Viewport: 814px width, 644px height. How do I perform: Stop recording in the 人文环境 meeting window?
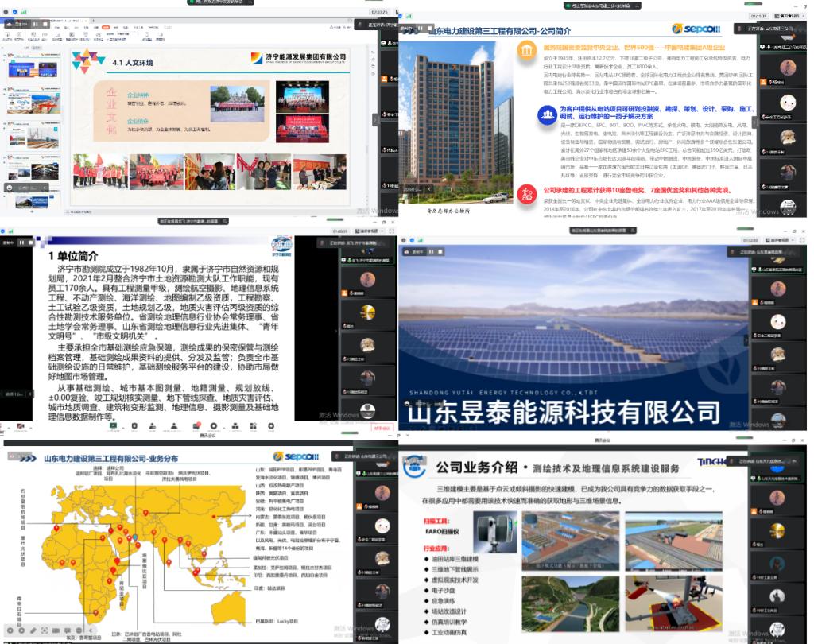(x=45, y=25)
